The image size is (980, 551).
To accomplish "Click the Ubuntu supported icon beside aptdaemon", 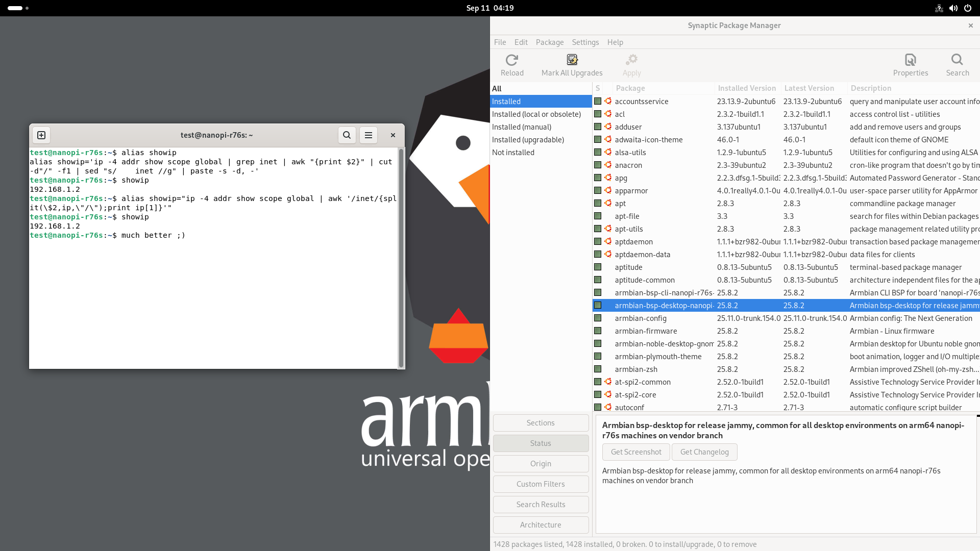I will click(x=608, y=241).
